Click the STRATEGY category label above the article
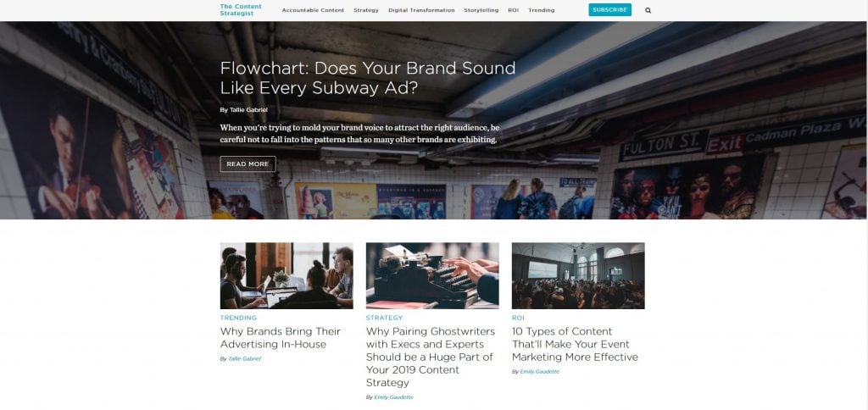868x410 pixels. point(384,318)
